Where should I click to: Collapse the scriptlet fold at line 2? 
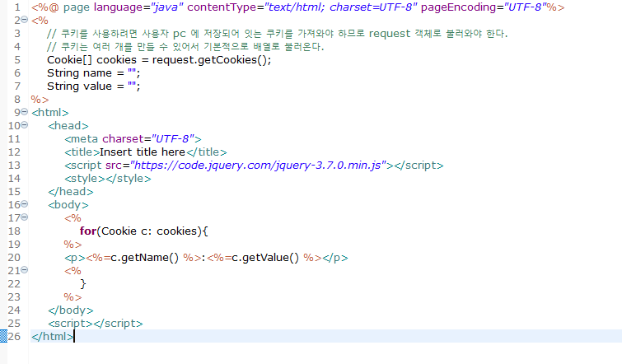point(24,20)
